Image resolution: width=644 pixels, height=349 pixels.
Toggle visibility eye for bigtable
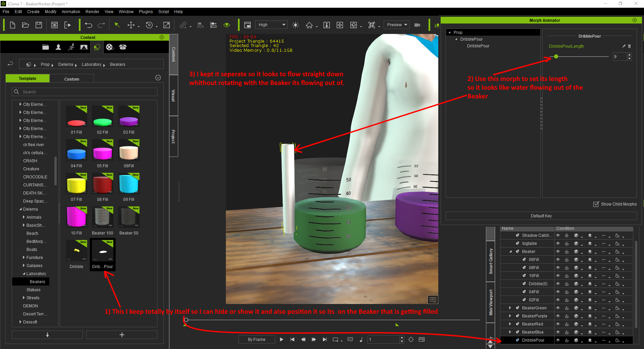pyautogui.click(x=558, y=244)
